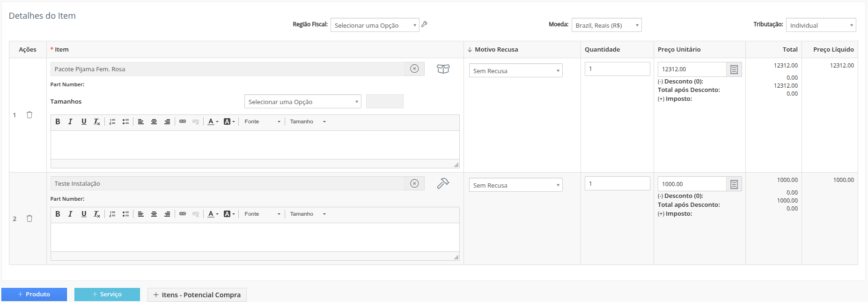
Task: Open the Tributação dropdown set to Individual
Action: click(821, 25)
